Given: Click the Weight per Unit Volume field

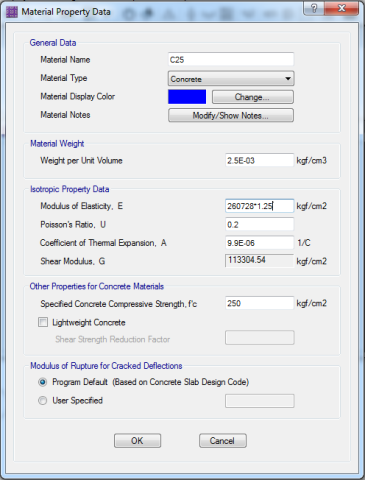Looking at the screenshot, I should coord(259,160).
